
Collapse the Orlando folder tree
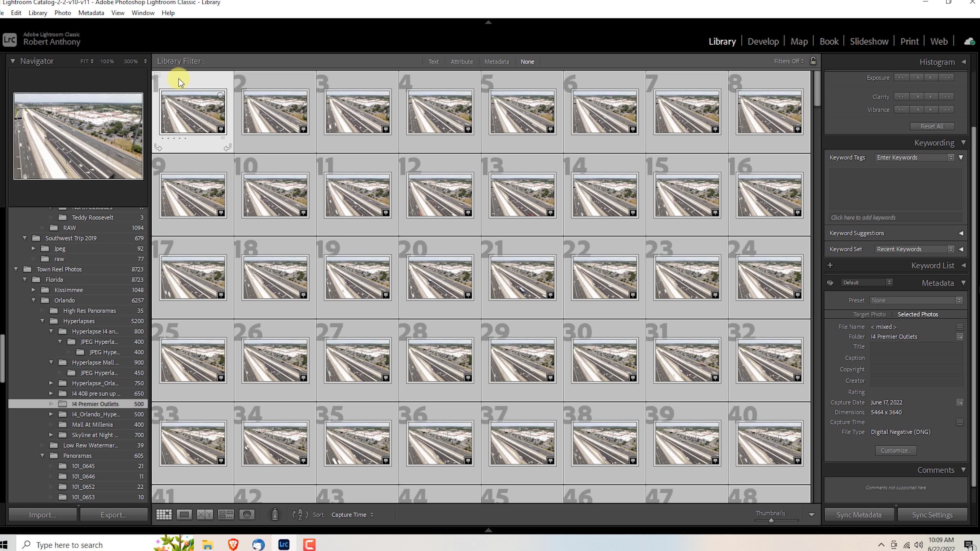33,300
